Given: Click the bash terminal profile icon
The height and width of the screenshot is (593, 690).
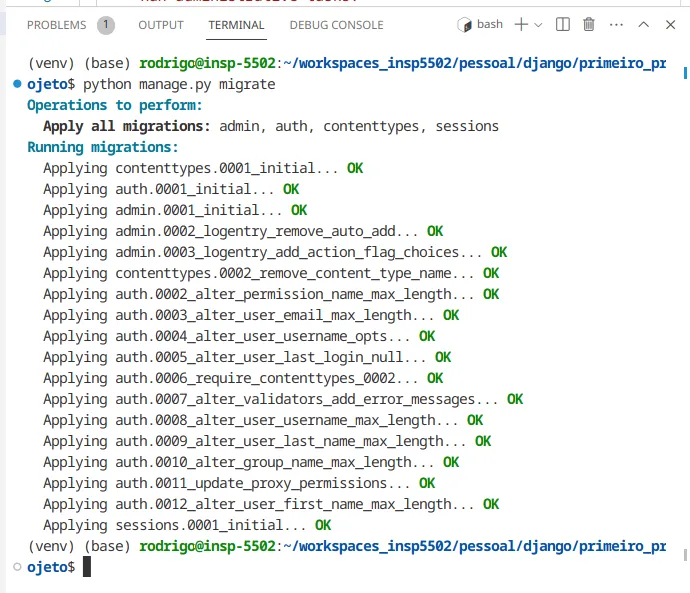Looking at the screenshot, I should (x=464, y=25).
